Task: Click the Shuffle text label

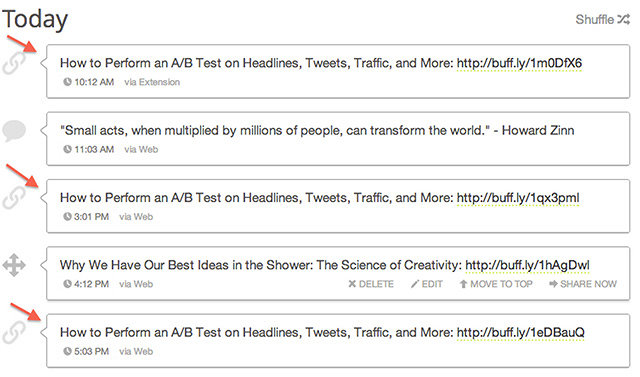Action: [x=595, y=19]
